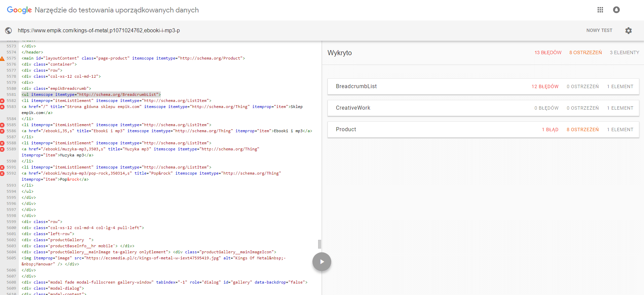Click the 3 ELEMENTY summary count
The image size is (644, 295).
coord(624,52)
